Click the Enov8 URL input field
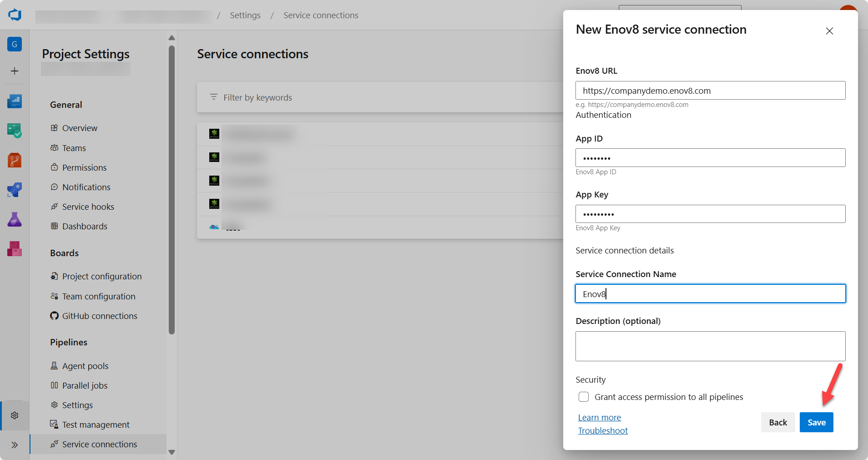The height and width of the screenshot is (460, 868). point(710,91)
